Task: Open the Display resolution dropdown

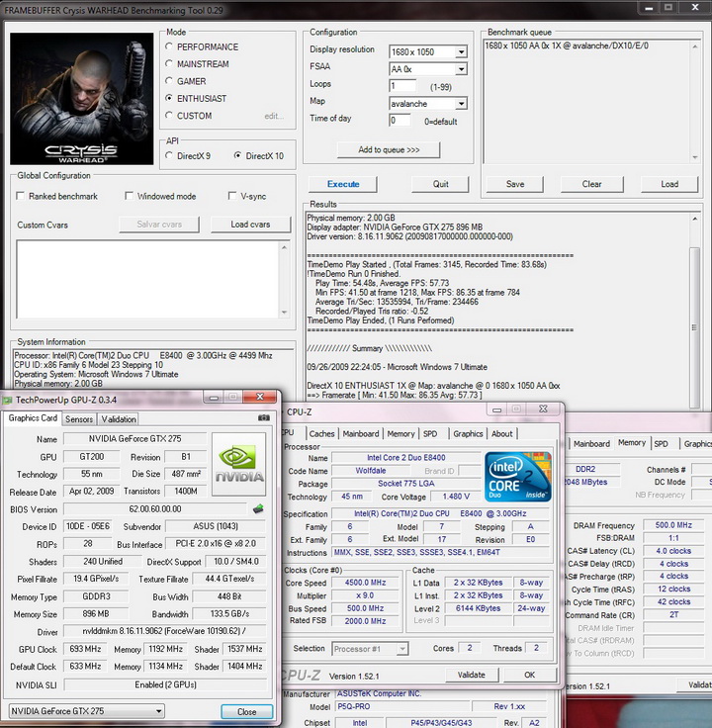Action: [x=461, y=52]
